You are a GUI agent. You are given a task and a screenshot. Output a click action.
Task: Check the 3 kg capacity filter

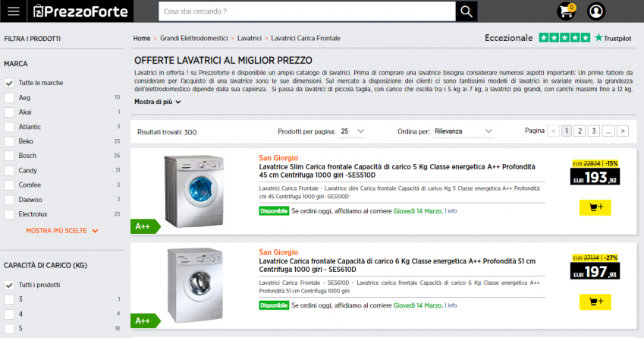(9, 299)
